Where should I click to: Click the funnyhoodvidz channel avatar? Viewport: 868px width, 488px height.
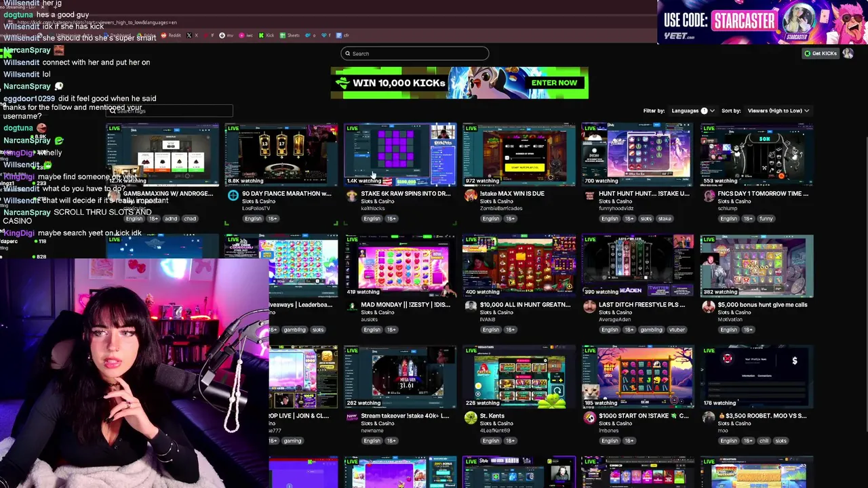point(589,196)
